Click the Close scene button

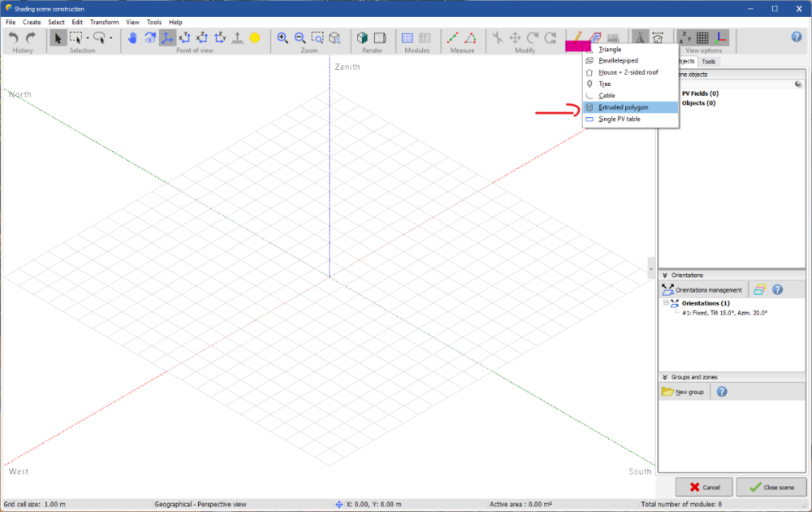pyautogui.click(x=771, y=487)
